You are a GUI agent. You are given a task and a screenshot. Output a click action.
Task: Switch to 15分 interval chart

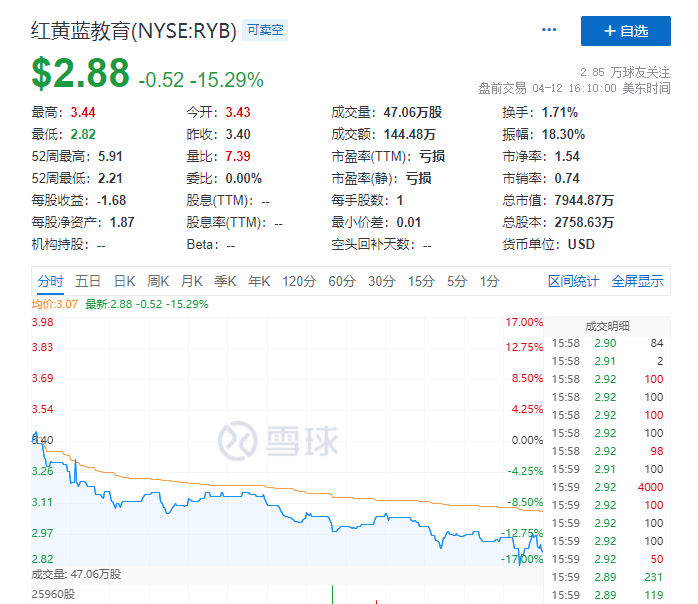pos(421,281)
